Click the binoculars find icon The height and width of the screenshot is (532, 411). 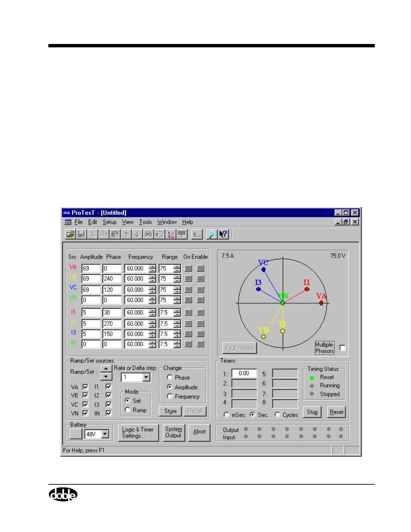click(148, 234)
